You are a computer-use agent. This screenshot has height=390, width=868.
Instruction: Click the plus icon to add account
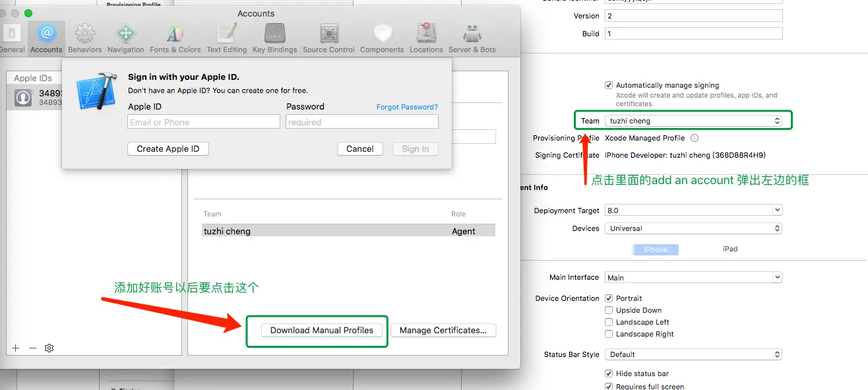[16, 348]
